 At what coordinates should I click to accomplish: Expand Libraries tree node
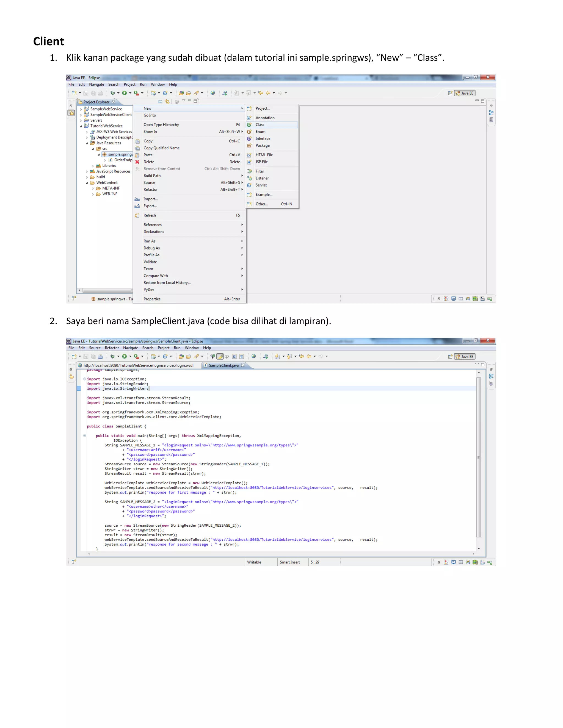click(x=93, y=166)
